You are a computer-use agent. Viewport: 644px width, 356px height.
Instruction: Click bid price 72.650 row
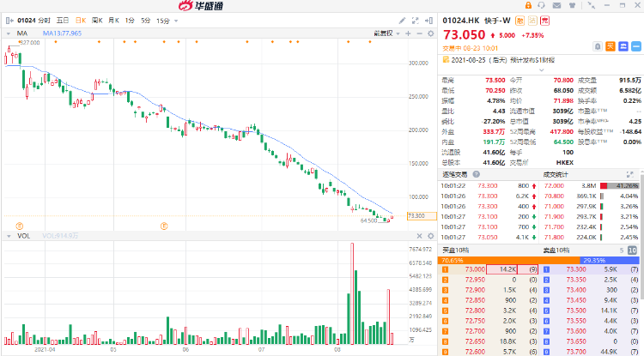489,341
